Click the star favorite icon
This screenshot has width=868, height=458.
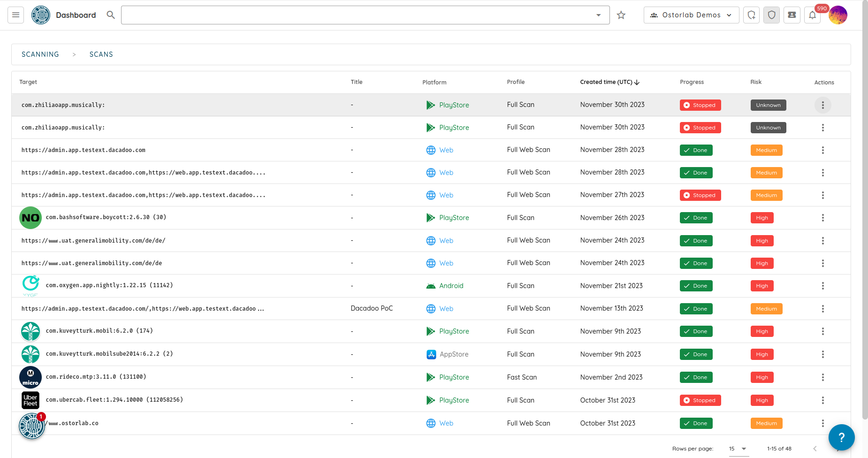point(621,15)
